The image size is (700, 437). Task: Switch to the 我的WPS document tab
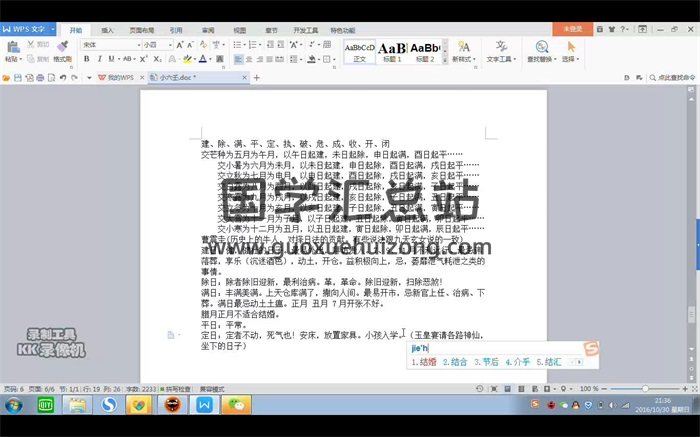click(120, 78)
